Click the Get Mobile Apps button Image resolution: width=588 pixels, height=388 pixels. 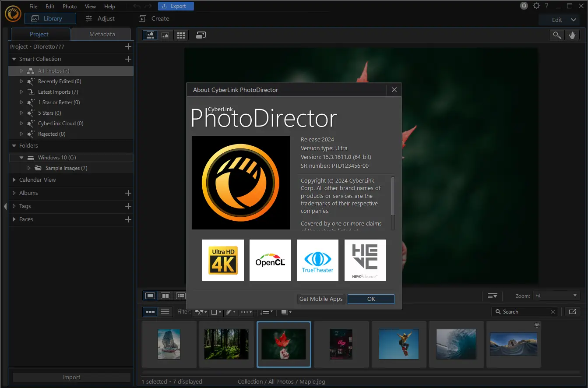pos(321,299)
